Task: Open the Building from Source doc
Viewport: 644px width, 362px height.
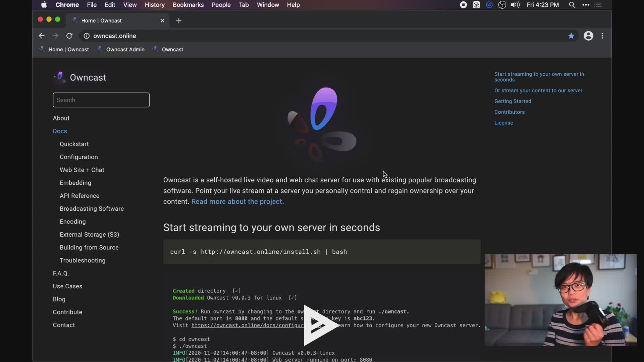Action: pyautogui.click(x=89, y=247)
